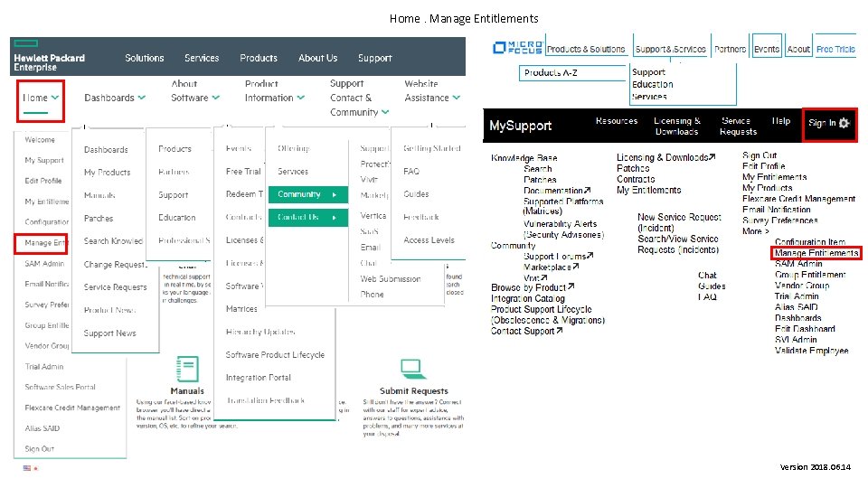This screenshot has height=488, width=868.
Task: Open Validate Employee link
Action: click(812, 351)
